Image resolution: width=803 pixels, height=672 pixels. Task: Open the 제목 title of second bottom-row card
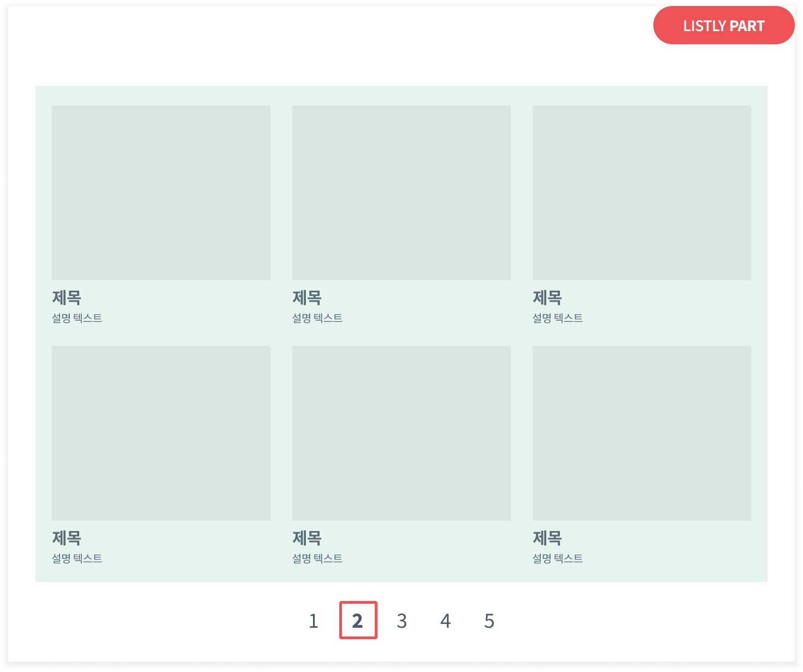307,538
